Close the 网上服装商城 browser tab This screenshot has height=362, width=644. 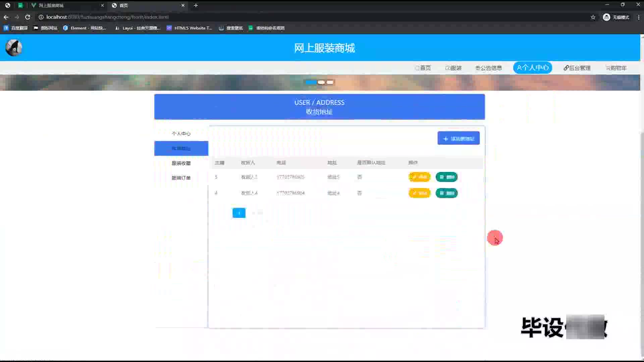tap(103, 5)
